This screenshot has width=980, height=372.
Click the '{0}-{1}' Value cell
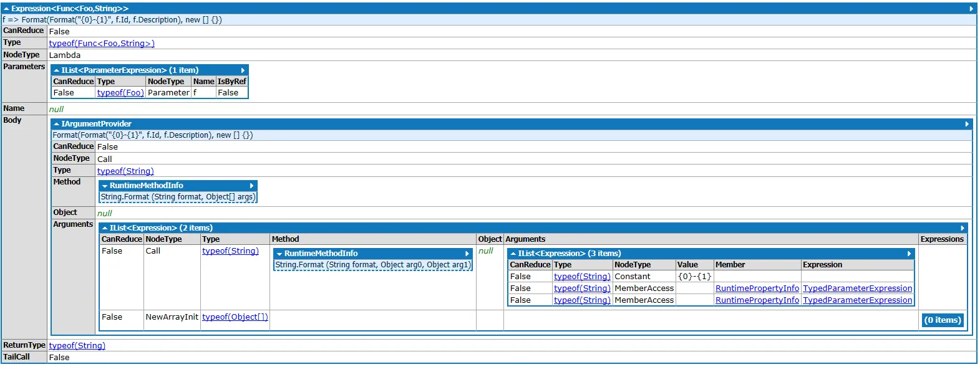(x=695, y=277)
